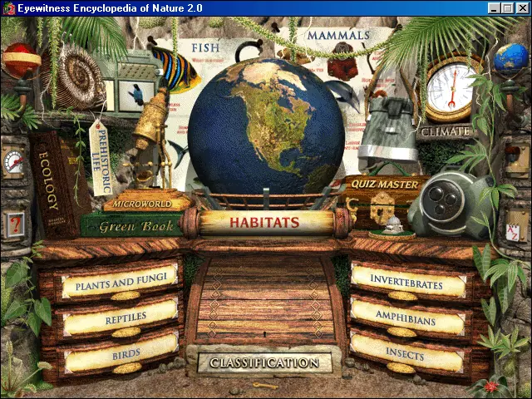The image size is (532, 399).
Task: Select the striped angelfish picture
Action: point(175,69)
